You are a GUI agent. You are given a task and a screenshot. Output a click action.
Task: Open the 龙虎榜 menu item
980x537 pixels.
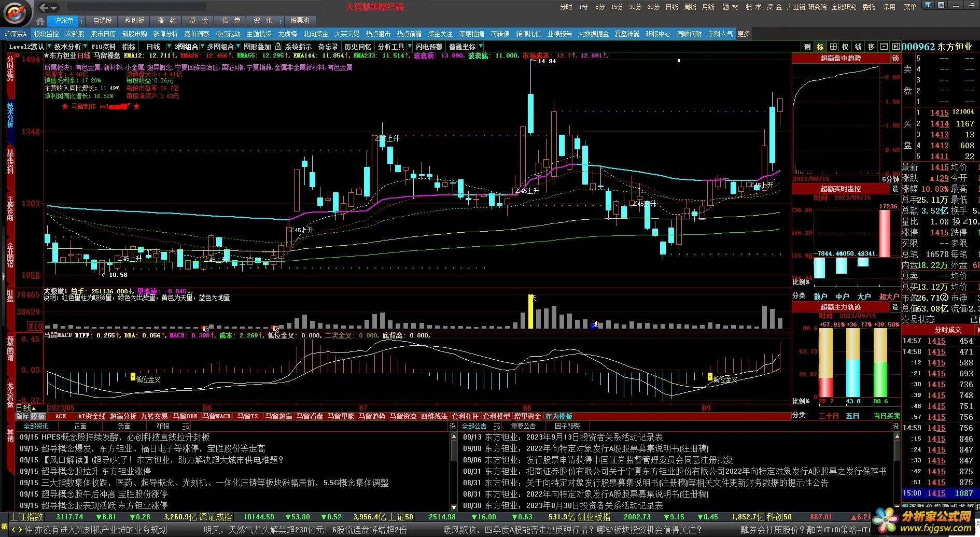287,34
